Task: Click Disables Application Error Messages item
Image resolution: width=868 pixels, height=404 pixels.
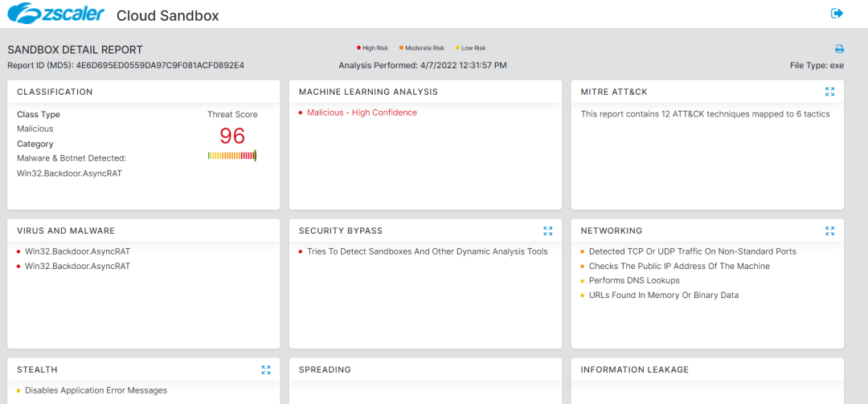Action: [x=96, y=390]
